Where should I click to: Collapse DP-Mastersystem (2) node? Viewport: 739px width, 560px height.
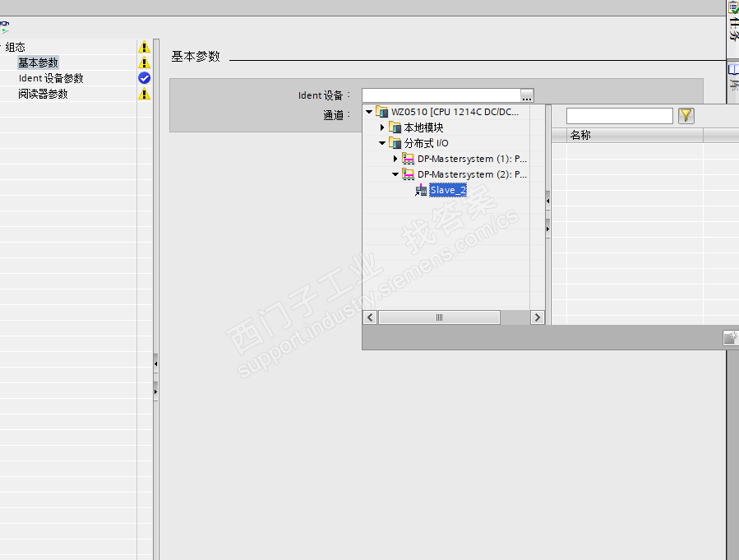[x=395, y=174]
